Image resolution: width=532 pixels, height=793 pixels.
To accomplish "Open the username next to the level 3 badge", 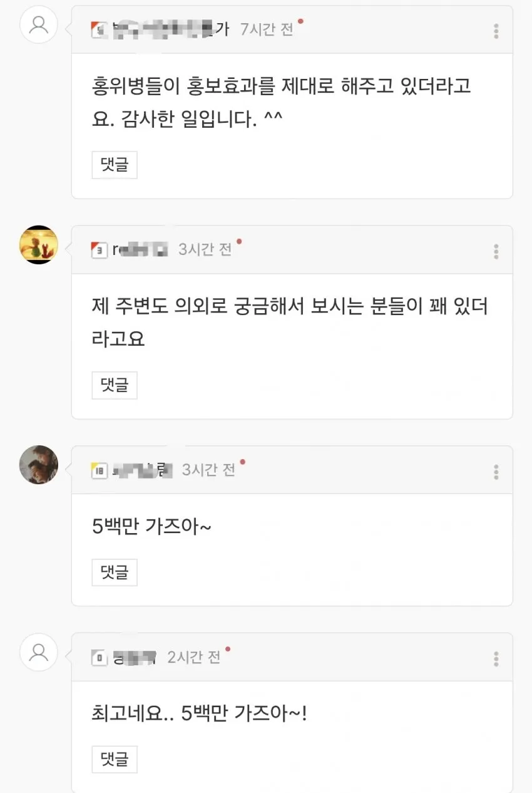I will click(x=141, y=250).
